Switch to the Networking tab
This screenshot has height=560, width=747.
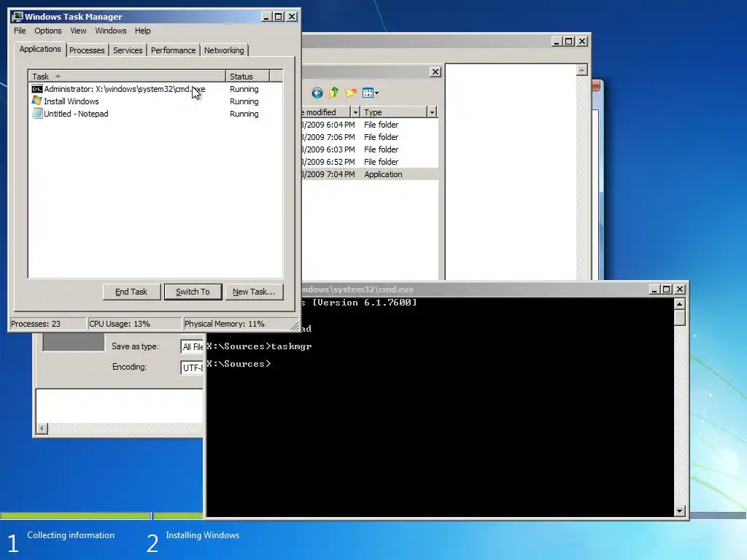pos(224,50)
